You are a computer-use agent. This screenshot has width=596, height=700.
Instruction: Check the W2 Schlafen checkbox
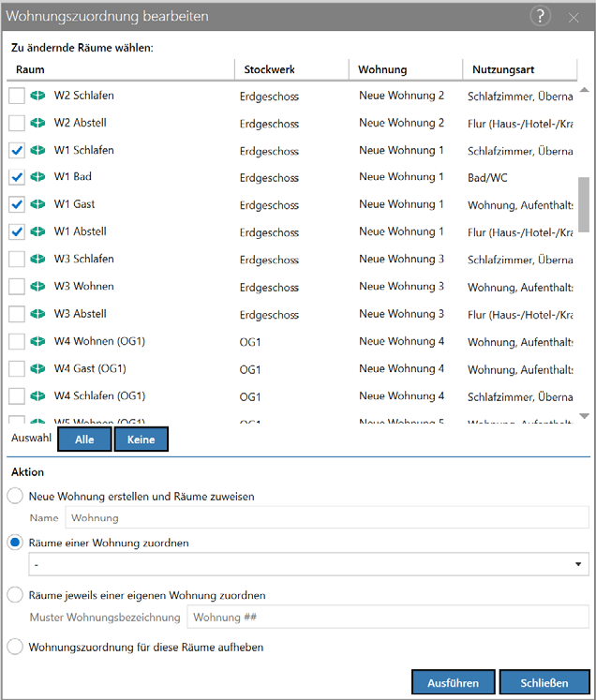[x=17, y=95]
